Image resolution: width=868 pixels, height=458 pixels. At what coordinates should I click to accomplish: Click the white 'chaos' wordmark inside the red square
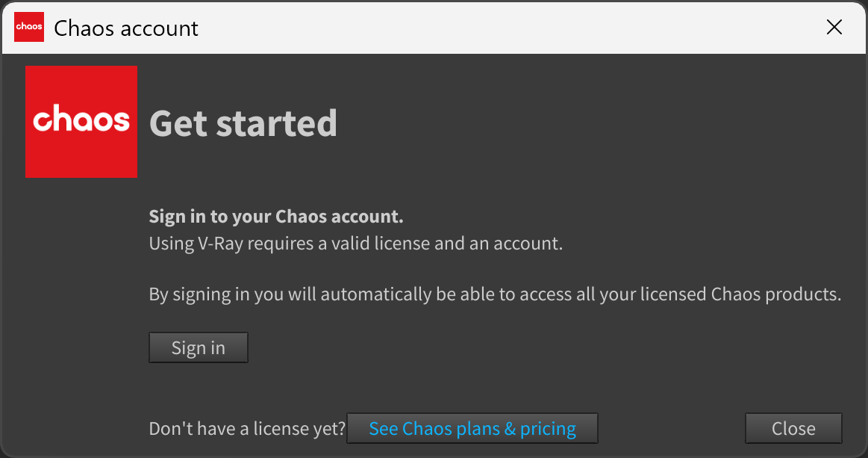pyautogui.click(x=81, y=118)
